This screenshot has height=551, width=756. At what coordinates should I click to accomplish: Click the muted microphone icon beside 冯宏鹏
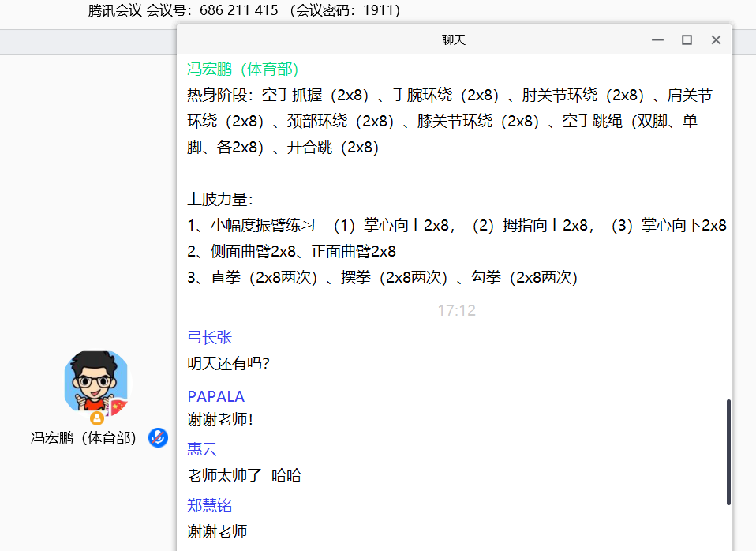click(158, 437)
